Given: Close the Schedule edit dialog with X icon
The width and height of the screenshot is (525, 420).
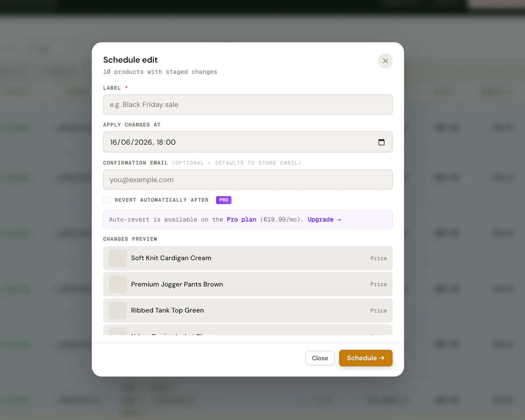Looking at the screenshot, I should point(385,61).
